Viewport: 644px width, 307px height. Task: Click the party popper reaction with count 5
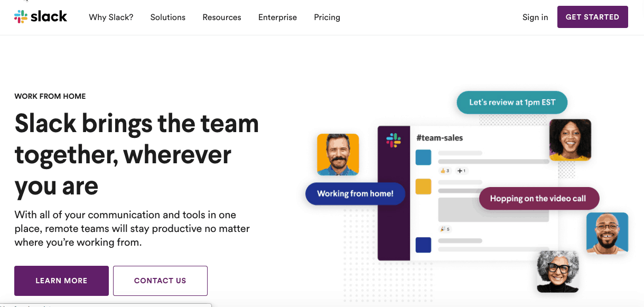pyautogui.click(x=445, y=229)
